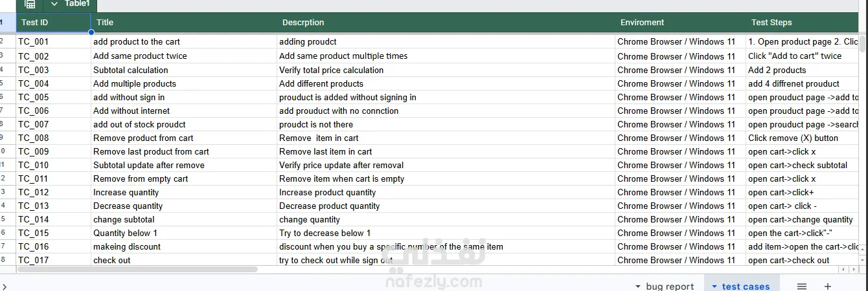Add a new sheet with plus icon
This screenshot has width=868, height=291.
(x=827, y=286)
